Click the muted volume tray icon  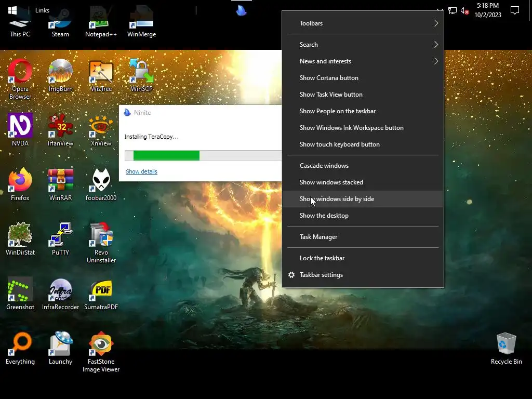pyautogui.click(x=464, y=10)
